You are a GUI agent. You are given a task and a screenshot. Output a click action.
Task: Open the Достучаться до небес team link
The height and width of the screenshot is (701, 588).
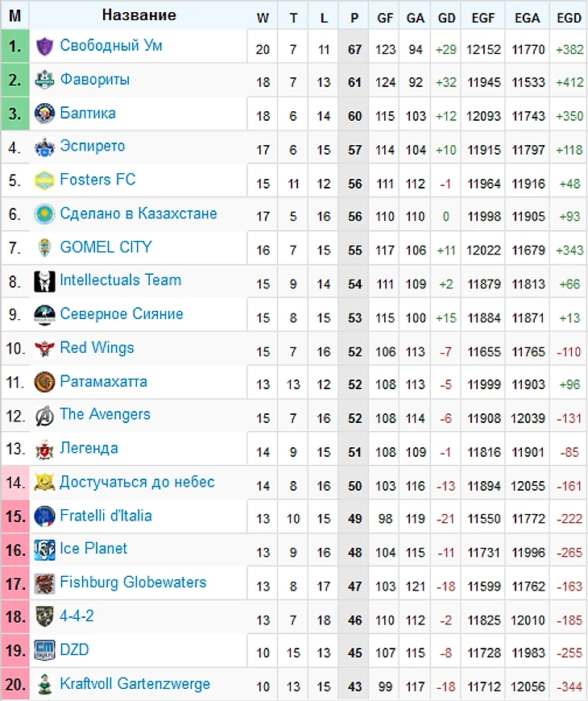[137, 482]
